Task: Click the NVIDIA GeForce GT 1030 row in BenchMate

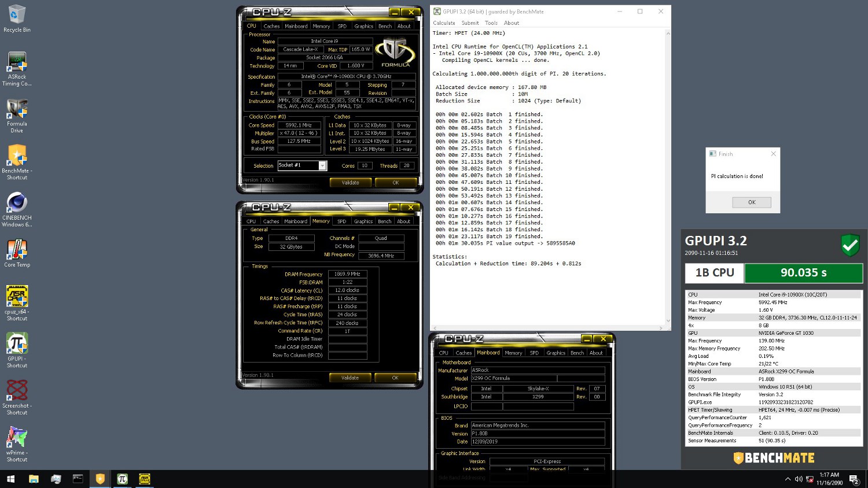Action: pyautogui.click(x=774, y=333)
